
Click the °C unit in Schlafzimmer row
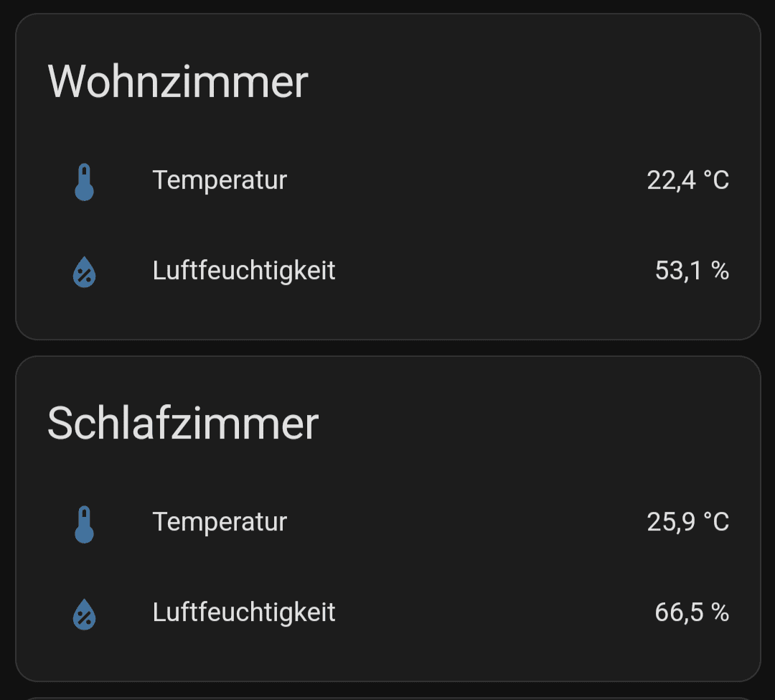click(x=715, y=522)
